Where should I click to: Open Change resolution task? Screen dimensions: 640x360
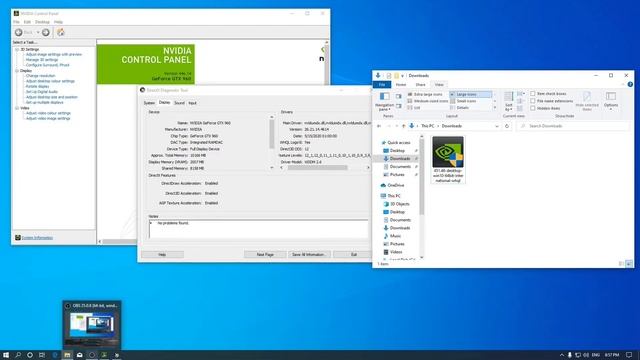click(x=40, y=76)
